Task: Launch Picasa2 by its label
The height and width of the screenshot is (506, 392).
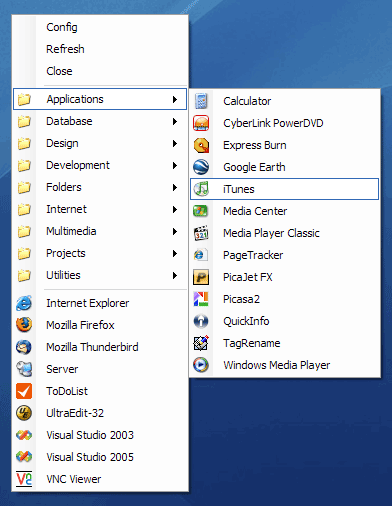Action: 241,299
